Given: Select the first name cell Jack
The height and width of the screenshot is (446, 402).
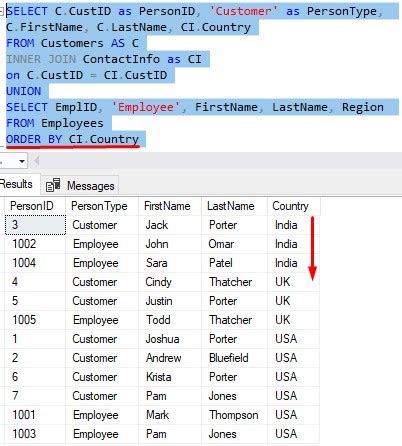Looking at the screenshot, I should (x=170, y=225).
